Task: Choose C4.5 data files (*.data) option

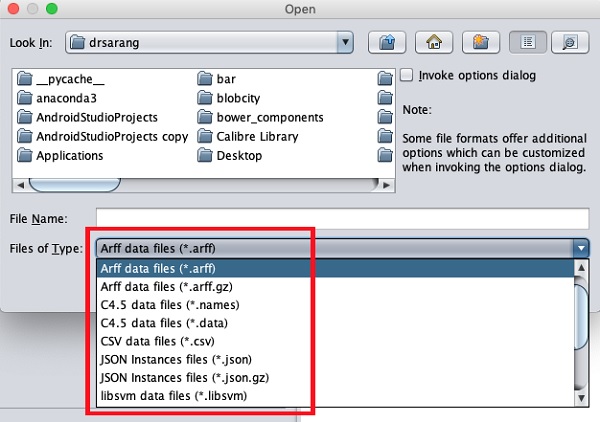Action: click(x=335, y=323)
